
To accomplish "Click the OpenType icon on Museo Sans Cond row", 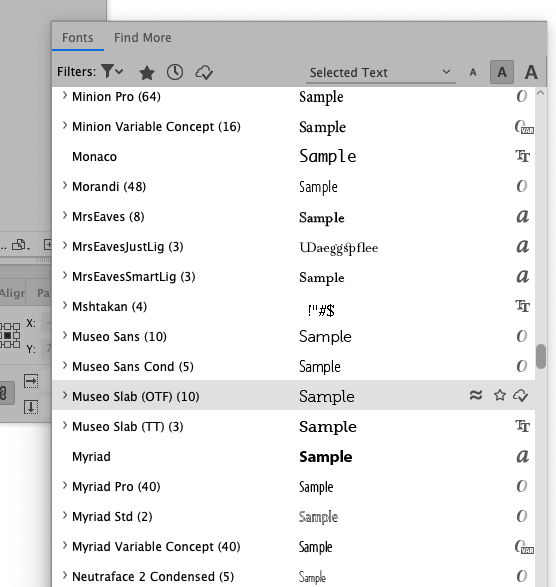I will [522, 366].
